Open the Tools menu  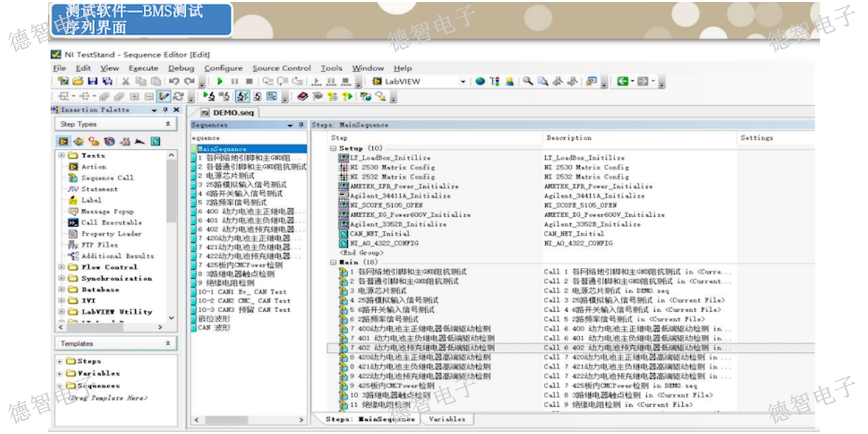pos(332,68)
